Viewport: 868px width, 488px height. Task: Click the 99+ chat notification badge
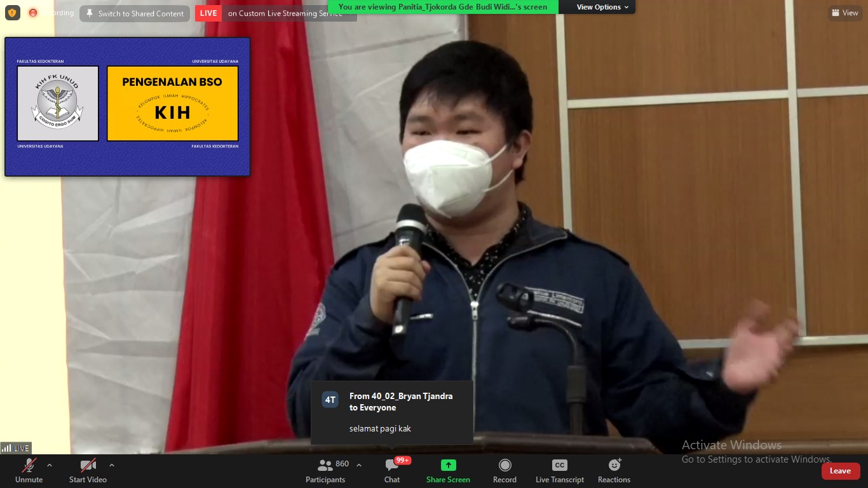[x=403, y=460]
